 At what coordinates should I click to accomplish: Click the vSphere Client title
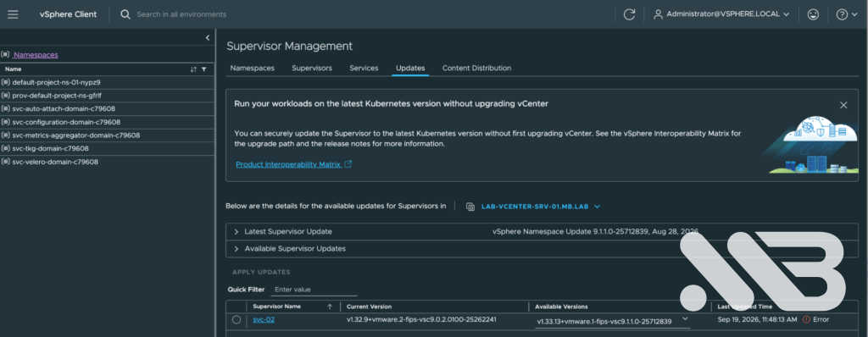coord(68,14)
